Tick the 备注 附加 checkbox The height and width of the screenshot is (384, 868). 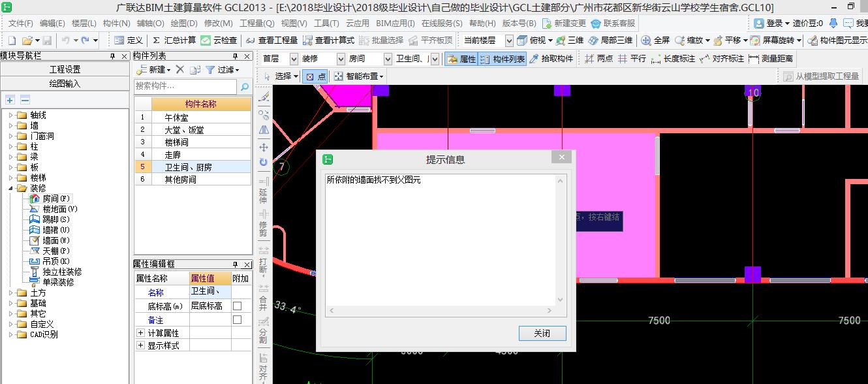pyautogui.click(x=238, y=320)
